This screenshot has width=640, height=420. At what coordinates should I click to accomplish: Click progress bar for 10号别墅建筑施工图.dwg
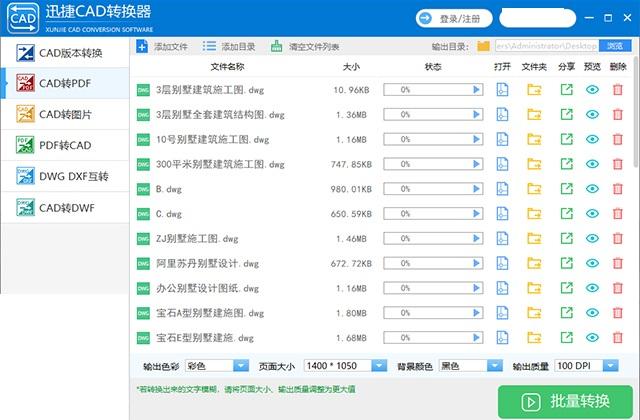pyautogui.click(x=433, y=139)
